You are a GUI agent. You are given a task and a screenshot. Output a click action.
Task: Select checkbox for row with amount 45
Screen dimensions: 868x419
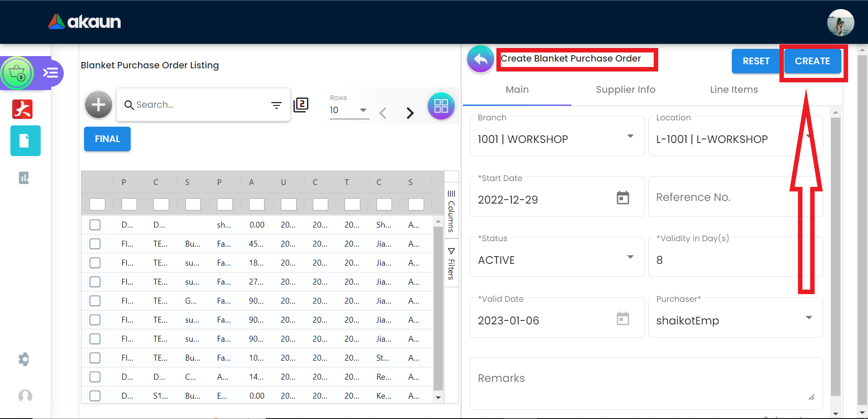click(95, 244)
